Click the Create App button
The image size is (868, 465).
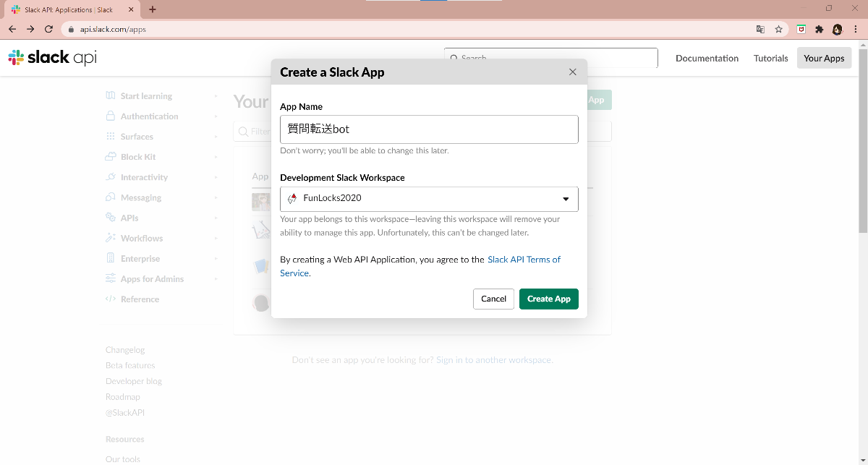coord(549,299)
